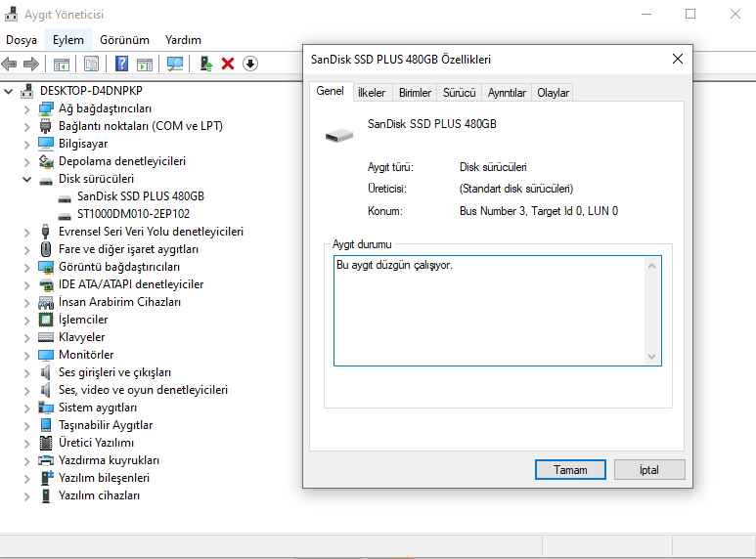Image resolution: width=756 pixels, height=559 pixels.
Task: Click the show/hide console tree icon
Action: [x=62, y=64]
